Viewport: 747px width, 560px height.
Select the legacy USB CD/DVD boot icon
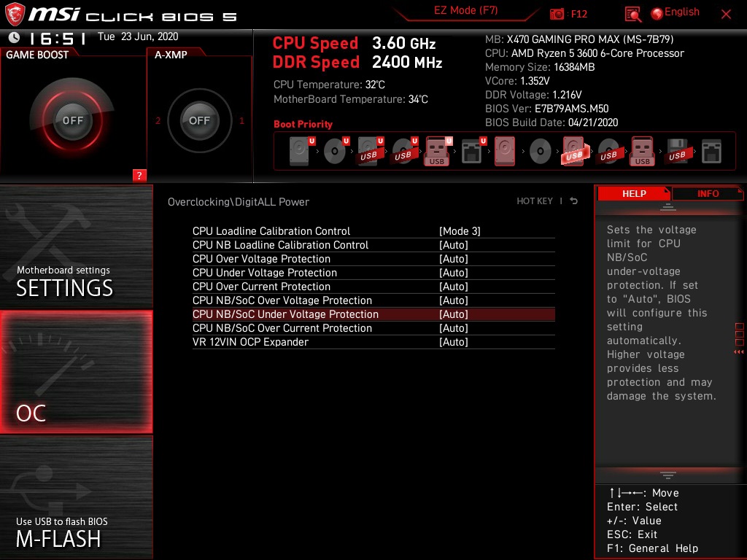click(608, 152)
